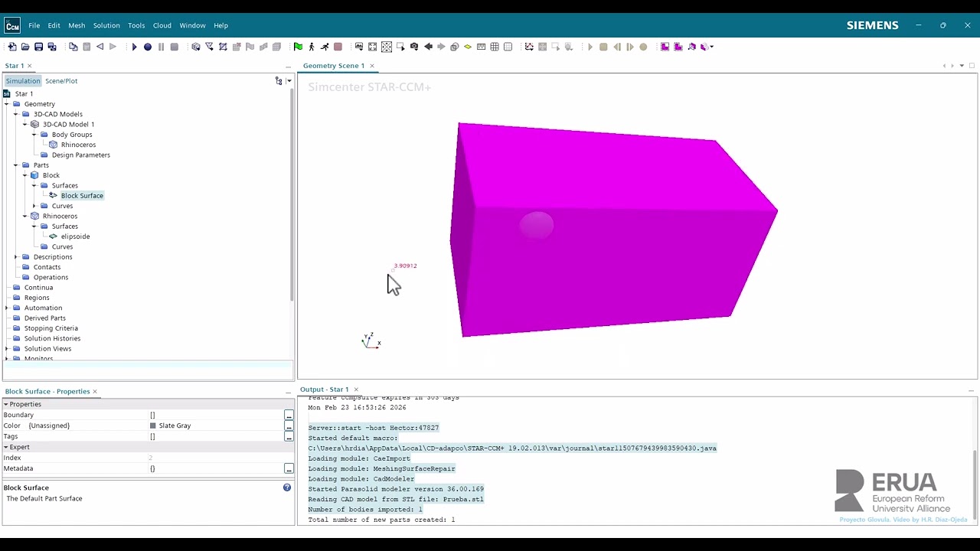Click the first magenta select-parts icon

[x=665, y=47]
